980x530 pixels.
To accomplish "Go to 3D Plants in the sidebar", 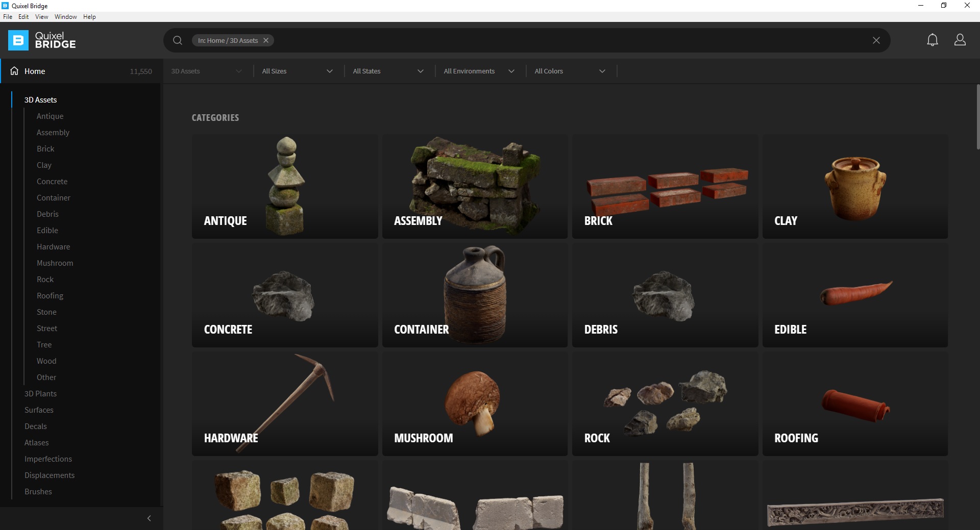I will click(x=40, y=394).
